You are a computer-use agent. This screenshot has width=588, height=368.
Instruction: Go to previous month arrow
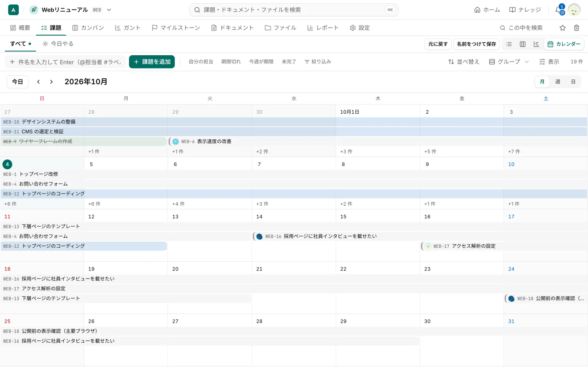click(39, 82)
